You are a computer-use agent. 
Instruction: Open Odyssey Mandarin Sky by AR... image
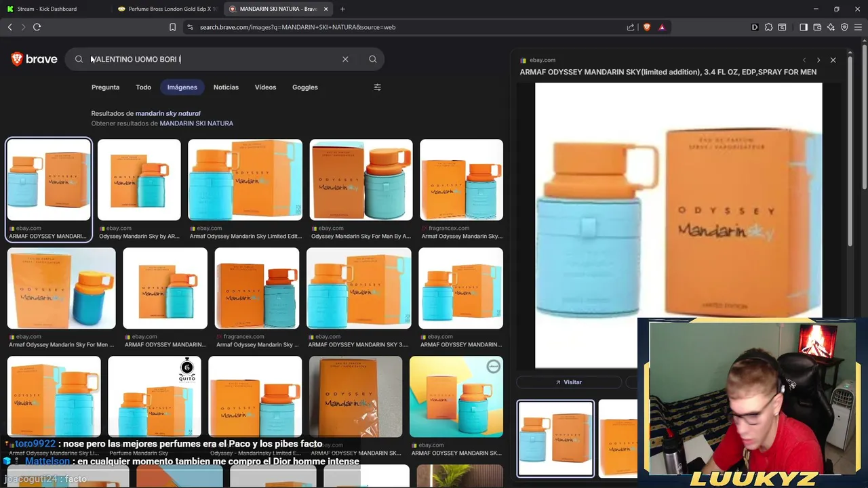pyautogui.click(x=139, y=180)
